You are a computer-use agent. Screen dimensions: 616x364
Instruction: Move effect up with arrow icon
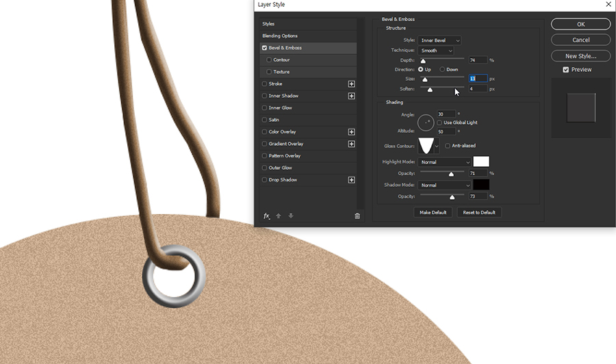pos(279,216)
